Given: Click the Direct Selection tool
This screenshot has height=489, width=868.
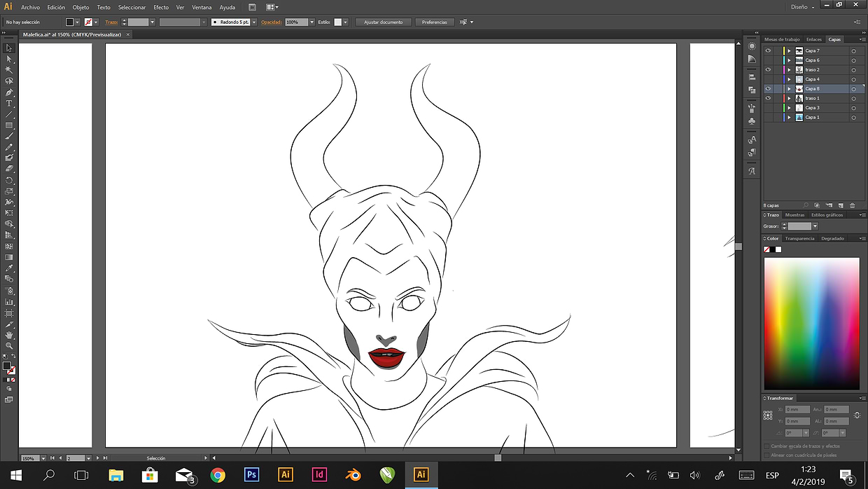Looking at the screenshot, I should click(x=9, y=59).
